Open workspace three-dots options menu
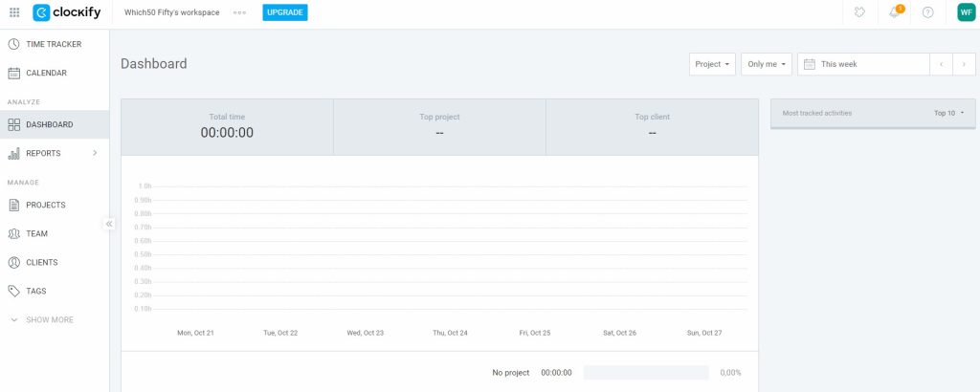The width and height of the screenshot is (980, 392). pos(239,12)
